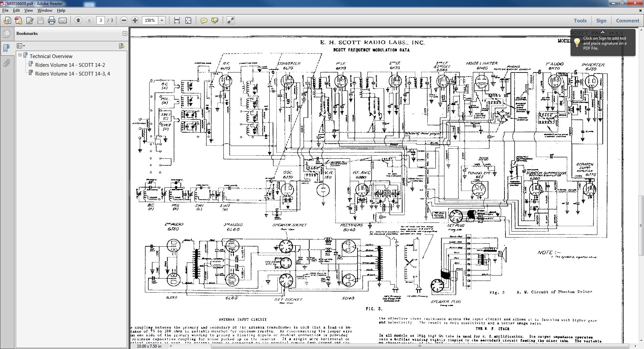644x349 pixels.
Task: Dismiss the Sign tooltip arrow
Action: [602, 32]
